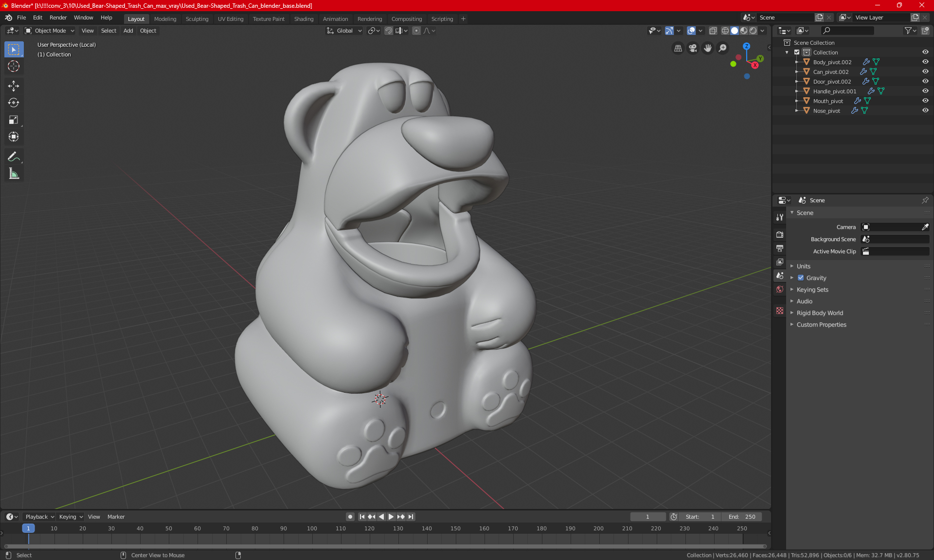Viewport: 934px width, 560px height.
Task: Open the Object Mode dropdown
Action: (x=50, y=31)
